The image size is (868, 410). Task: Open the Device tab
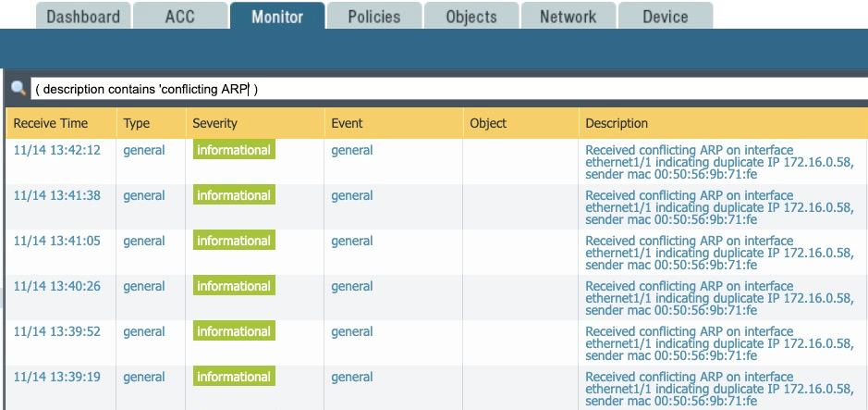(x=666, y=17)
